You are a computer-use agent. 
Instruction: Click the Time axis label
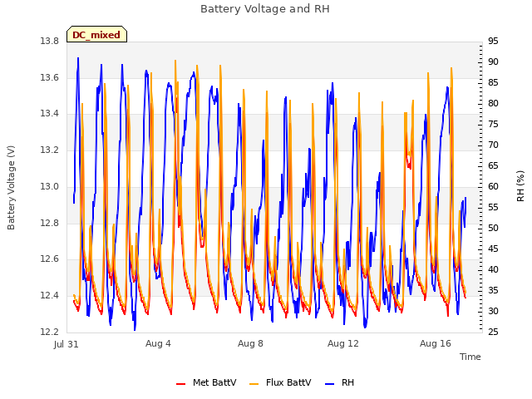[470, 357]
